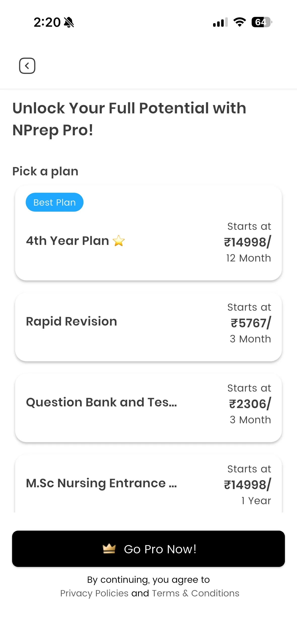This screenshot has height=644, width=297.
Task: Tap the battery indicator icon
Action: (x=262, y=22)
